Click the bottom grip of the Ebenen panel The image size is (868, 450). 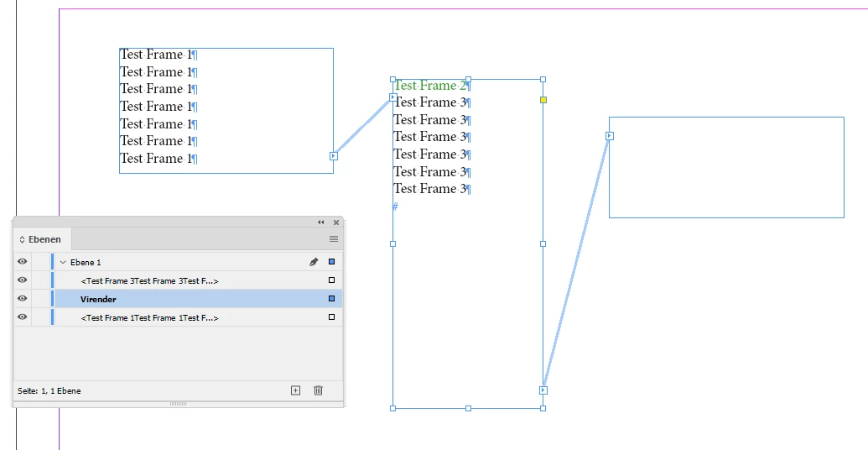(178, 404)
